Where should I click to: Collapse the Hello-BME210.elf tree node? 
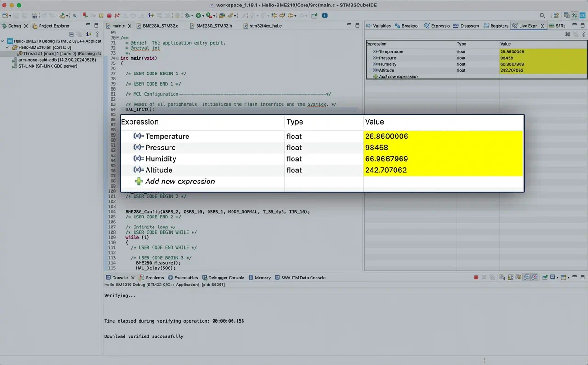tap(7, 47)
